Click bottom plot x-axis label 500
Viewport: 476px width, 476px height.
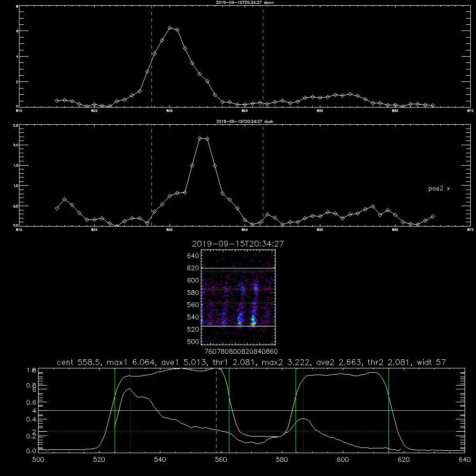(38, 460)
